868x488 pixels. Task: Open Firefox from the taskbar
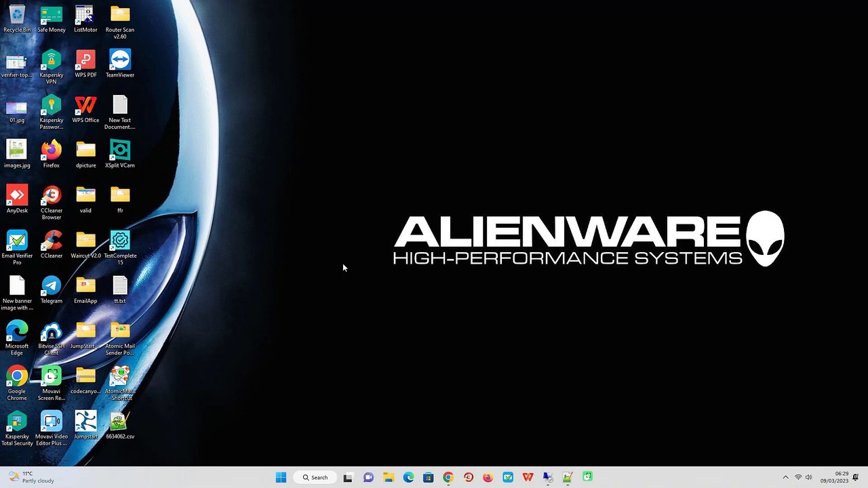(488, 477)
